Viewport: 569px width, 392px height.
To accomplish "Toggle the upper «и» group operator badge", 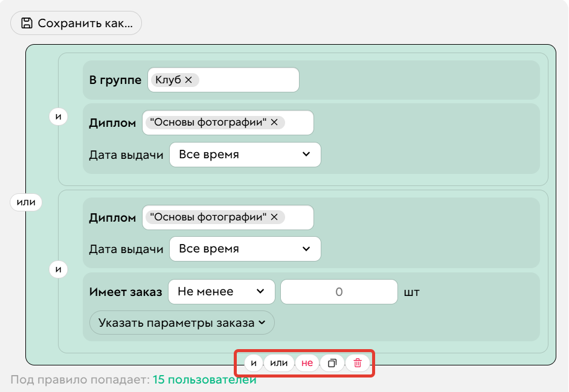I will pyautogui.click(x=58, y=116).
